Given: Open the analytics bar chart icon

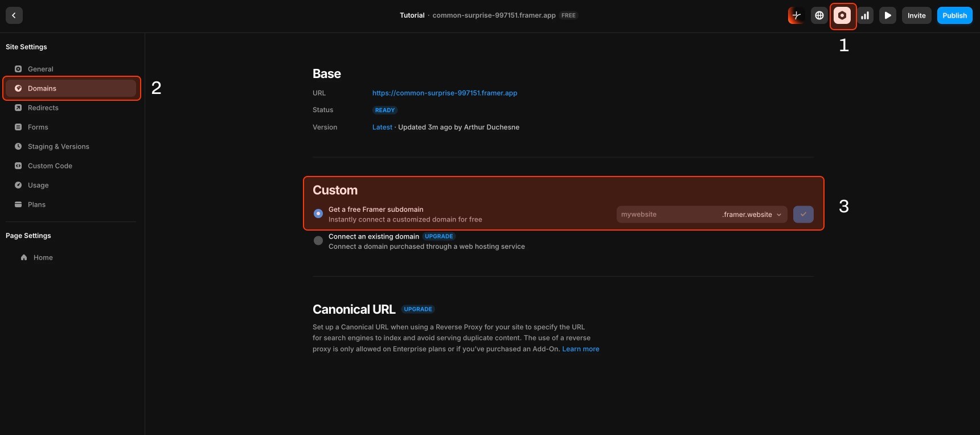Looking at the screenshot, I should tap(865, 15).
